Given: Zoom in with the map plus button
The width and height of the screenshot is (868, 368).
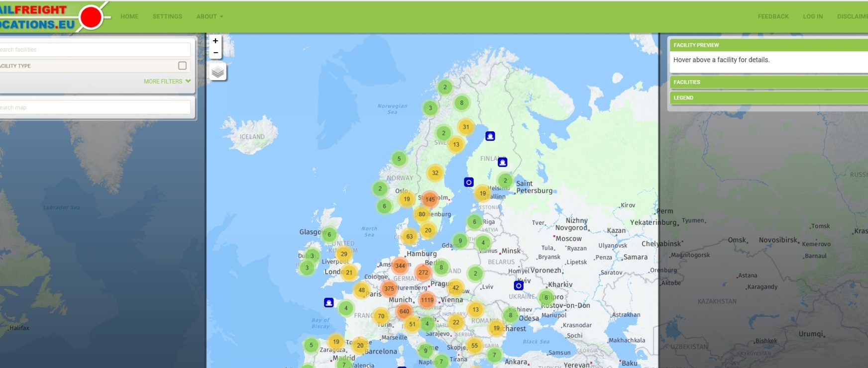Looking at the screenshot, I should pos(216,41).
